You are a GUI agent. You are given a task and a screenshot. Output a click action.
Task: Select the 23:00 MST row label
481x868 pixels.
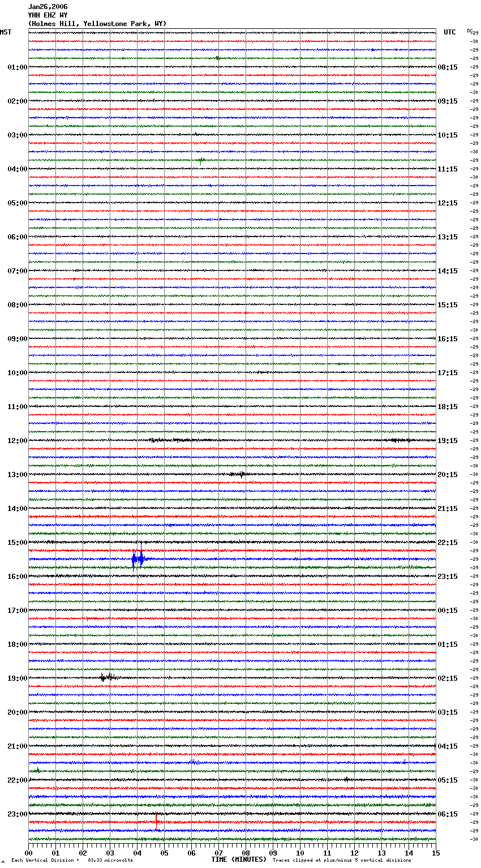[x=17, y=814]
